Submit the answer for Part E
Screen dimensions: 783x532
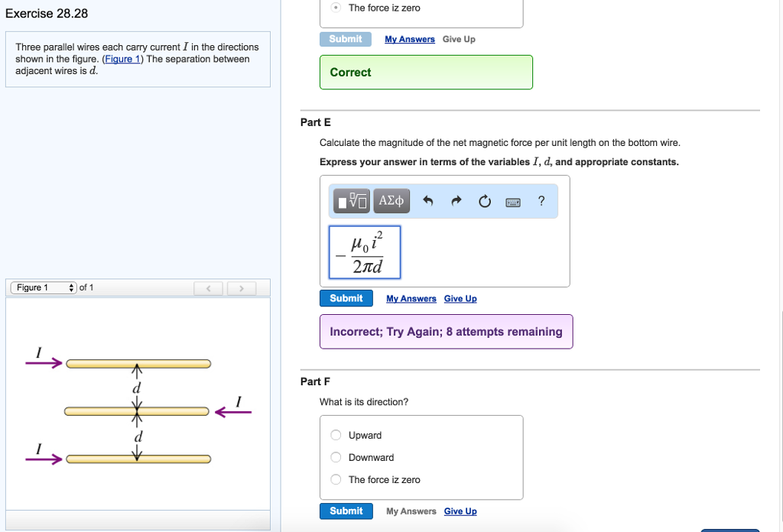tap(346, 298)
